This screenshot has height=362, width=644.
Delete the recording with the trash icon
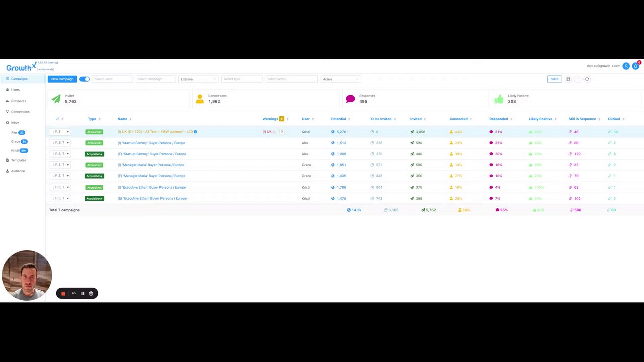tap(91, 293)
